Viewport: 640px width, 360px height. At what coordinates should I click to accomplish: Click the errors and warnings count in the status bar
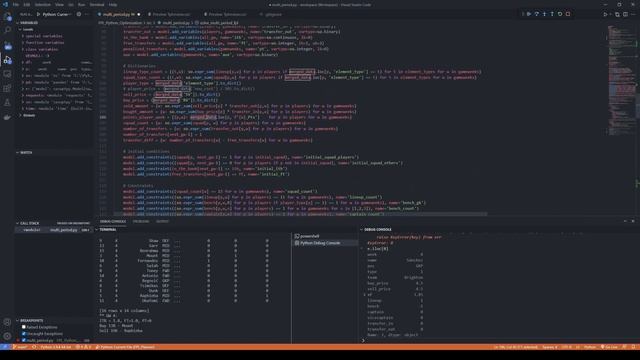[83, 347]
